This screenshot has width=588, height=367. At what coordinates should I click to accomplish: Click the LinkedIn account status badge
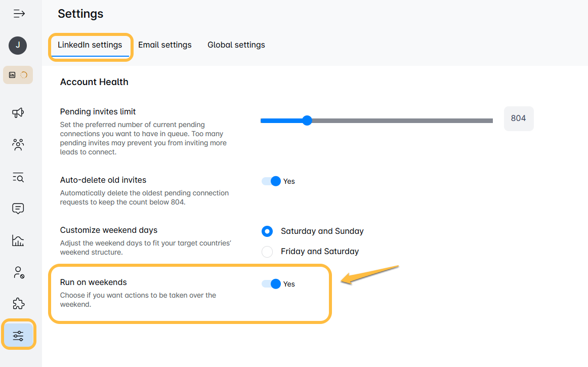click(x=18, y=75)
